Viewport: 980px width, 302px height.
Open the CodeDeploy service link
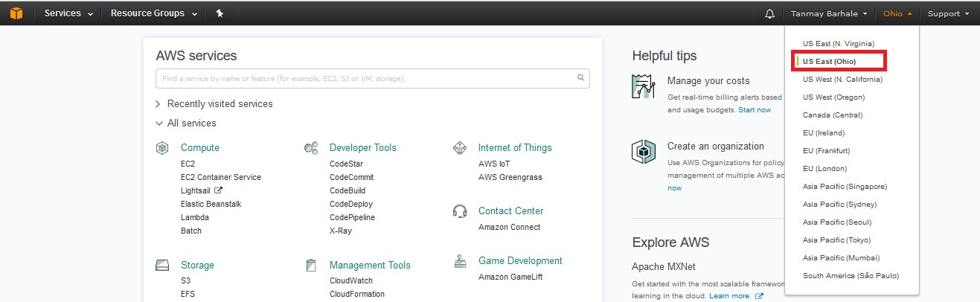pos(351,204)
